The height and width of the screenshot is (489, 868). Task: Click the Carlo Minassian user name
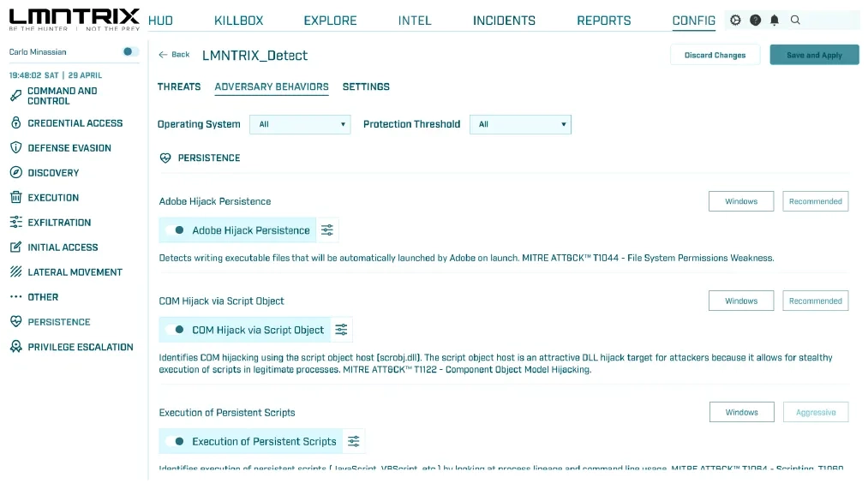coord(38,51)
